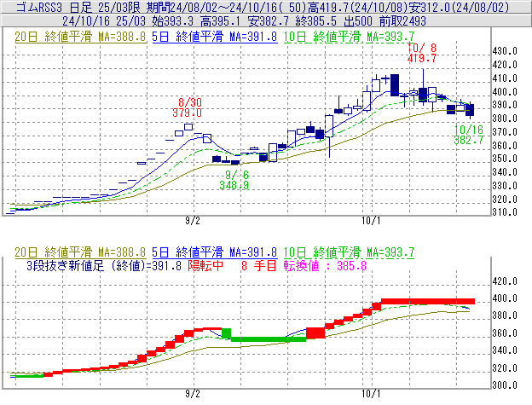Select the 10/16 latest price label 382.7
The image size is (532, 405).
469,139
